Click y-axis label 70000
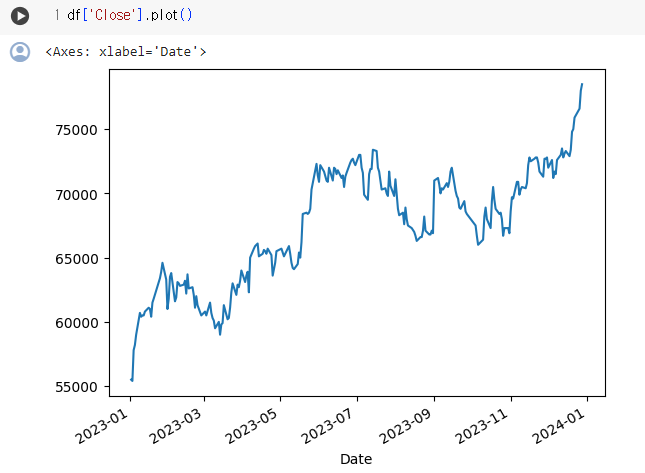Screen dimensions: 645x473 [x=77, y=195]
